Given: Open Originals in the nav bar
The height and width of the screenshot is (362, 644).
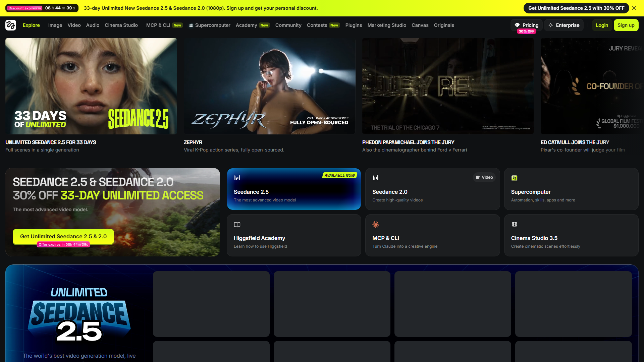Looking at the screenshot, I should pyautogui.click(x=444, y=25).
